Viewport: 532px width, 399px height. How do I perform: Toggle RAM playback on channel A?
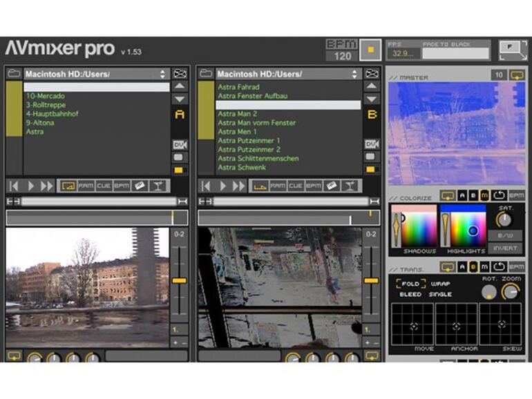pos(86,186)
